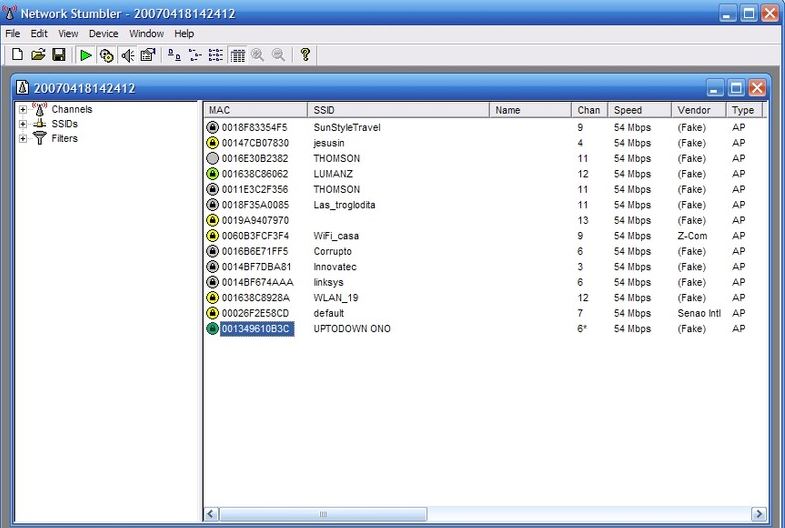
Task: Open the Window menu
Action: [146, 34]
